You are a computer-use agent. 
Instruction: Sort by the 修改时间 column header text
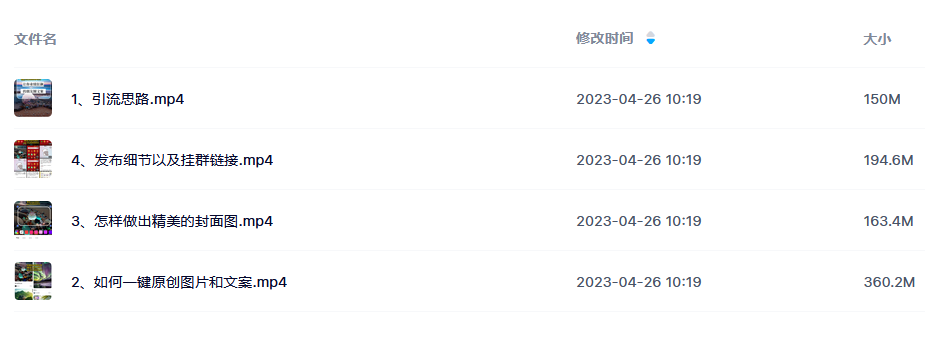point(605,38)
